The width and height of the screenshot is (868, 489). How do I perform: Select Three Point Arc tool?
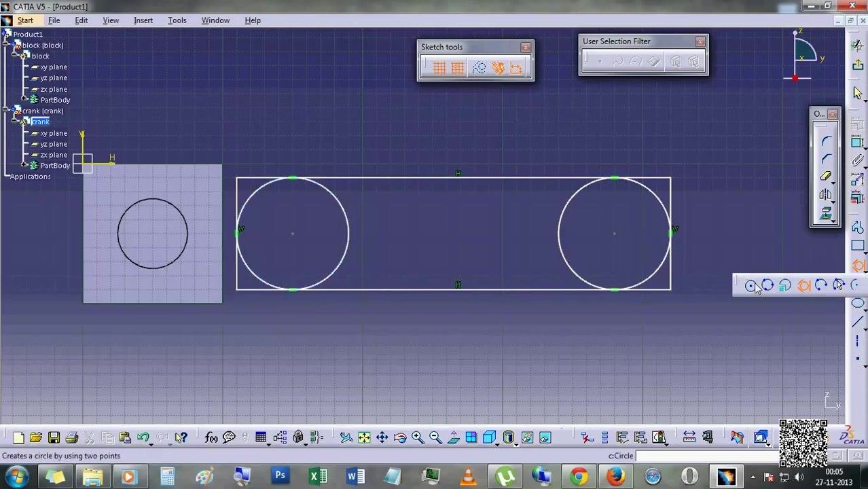(x=821, y=286)
